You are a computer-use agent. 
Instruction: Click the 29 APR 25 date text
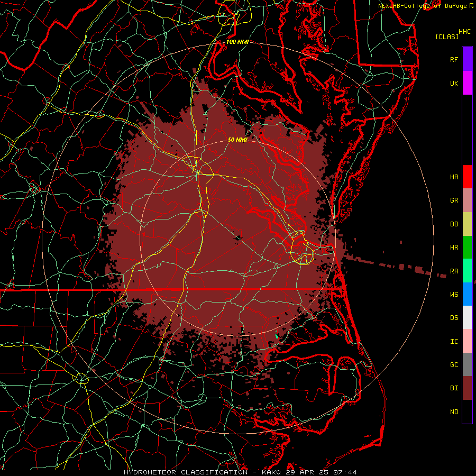(307, 472)
